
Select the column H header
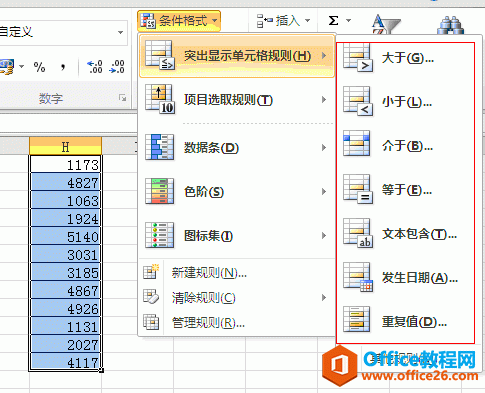point(65,146)
